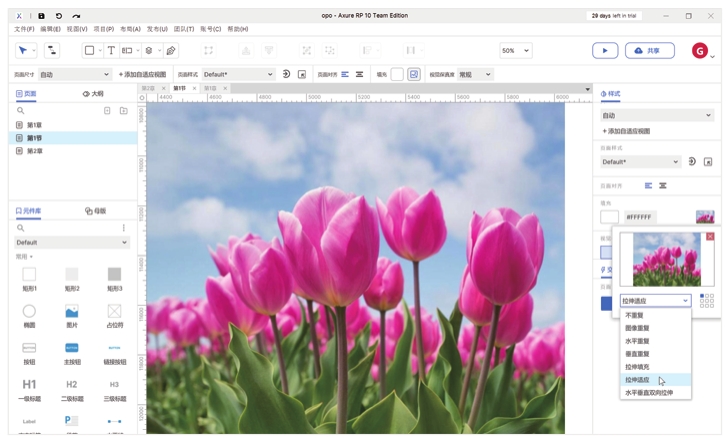Screen dimensions: 726x438
Task: Click the Preview play button
Action: point(605,50)
